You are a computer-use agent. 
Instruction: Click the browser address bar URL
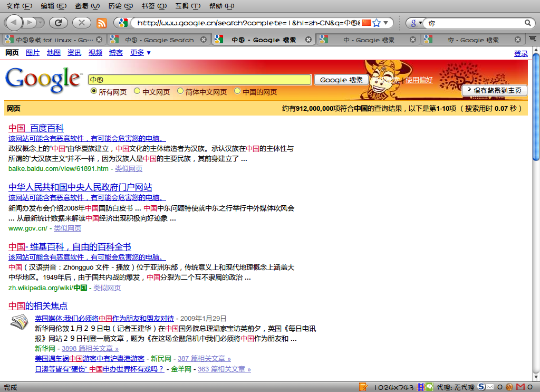click(249, 23)
